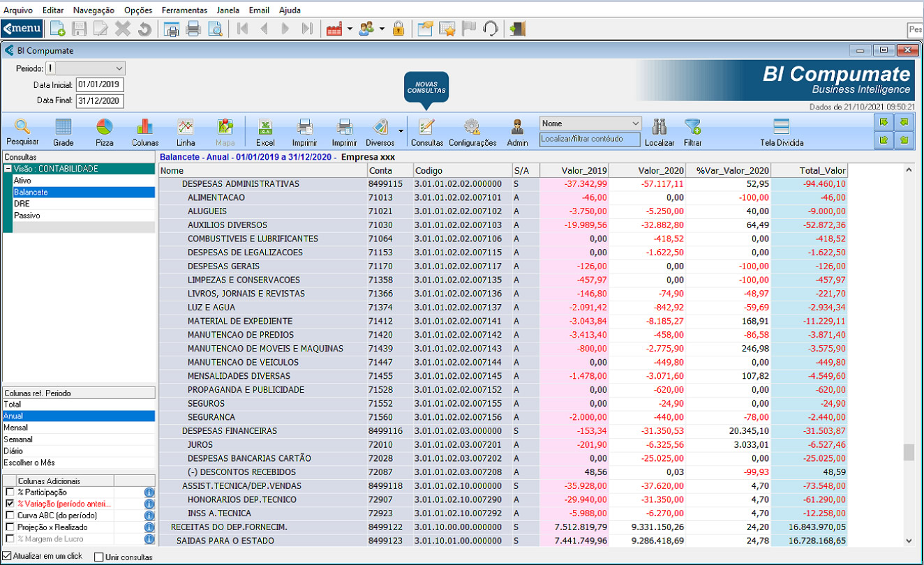
Task: Toggle the Unir consultas checkbox
Action: point(98,557)
